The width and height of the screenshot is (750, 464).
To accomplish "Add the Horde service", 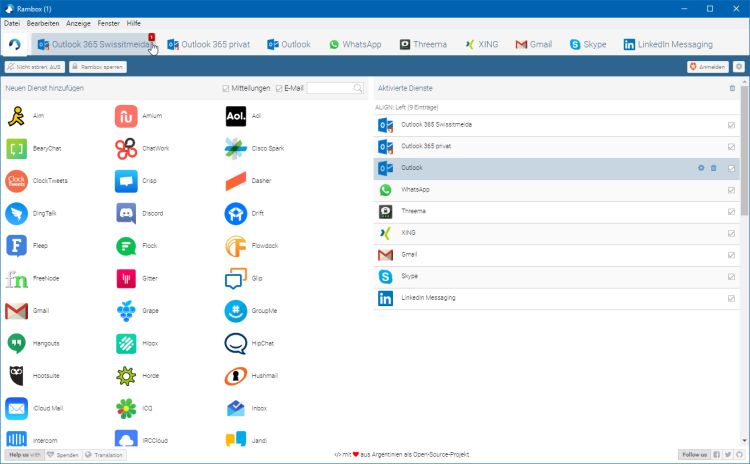I will 137,376.
